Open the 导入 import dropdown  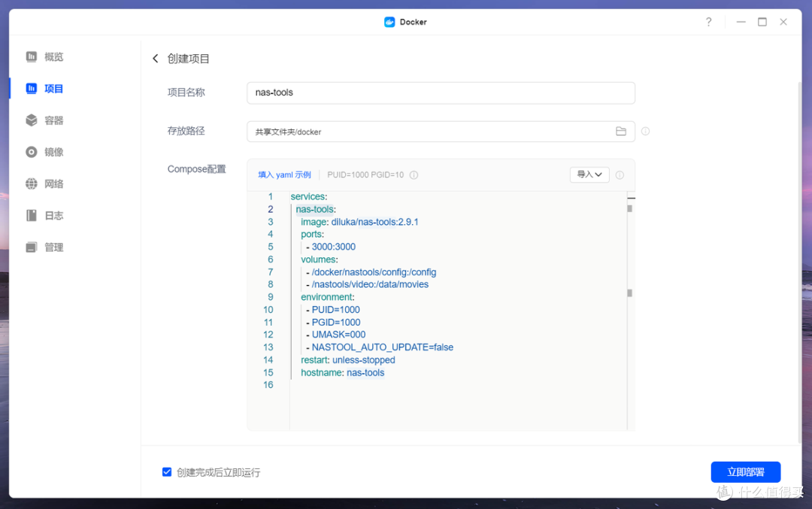(x=589, y=174)
